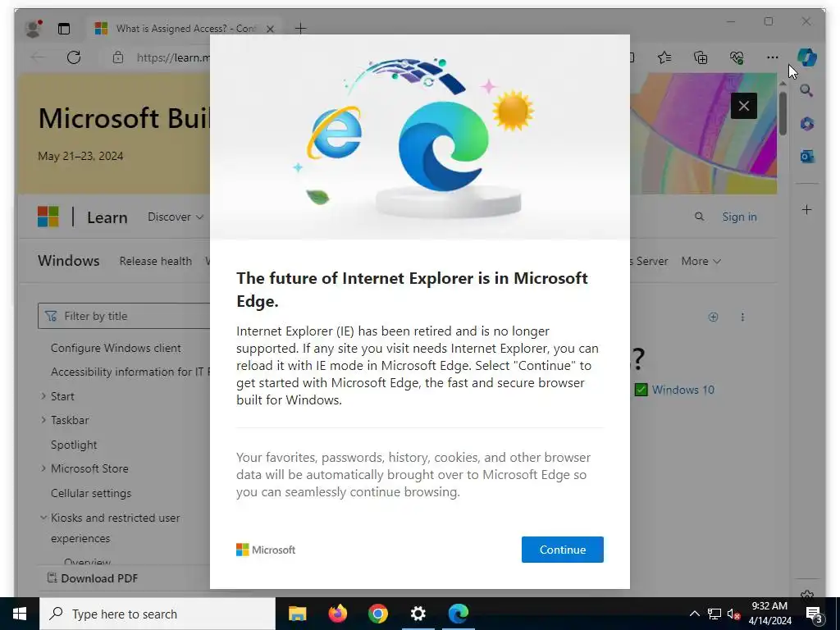
Task: Open Configure Windows client item
Action: click(x=116, y=348)
